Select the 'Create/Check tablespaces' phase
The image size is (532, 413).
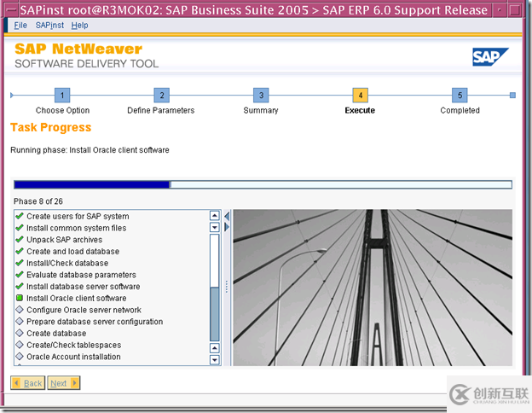point(74,345)
